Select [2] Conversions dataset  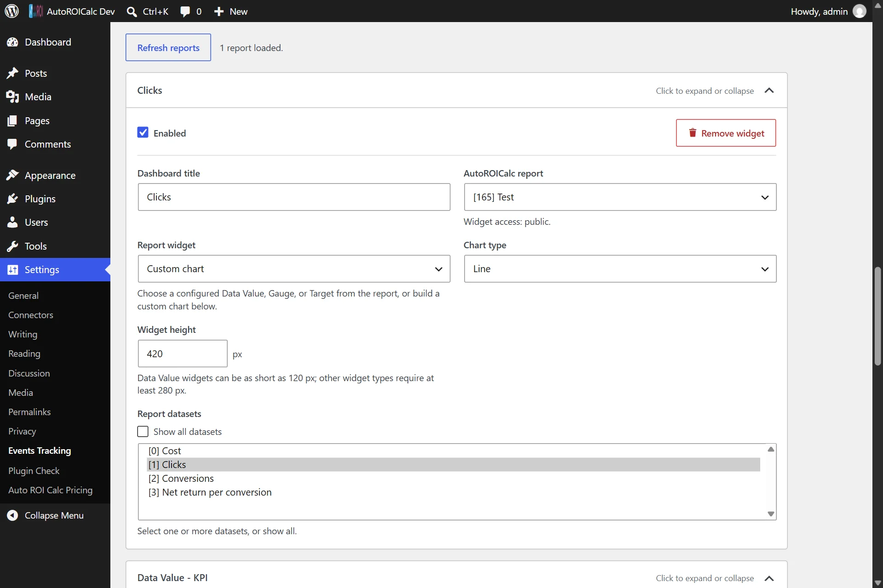[453, 479]
